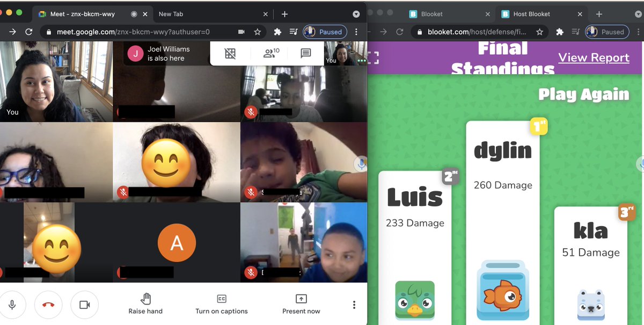Open the Meet layout grid icon
This screenshot has height=325, width=644.
tap(230, 53)
